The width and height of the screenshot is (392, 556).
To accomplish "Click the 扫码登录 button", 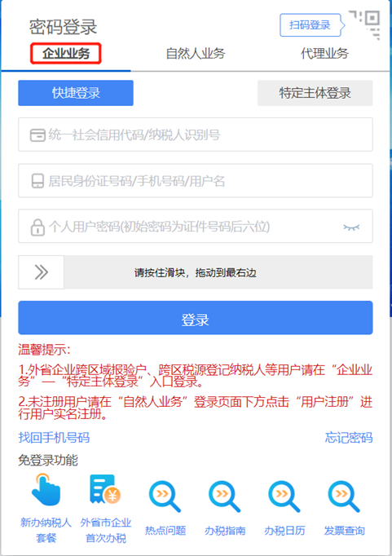I will click(311, 24).
